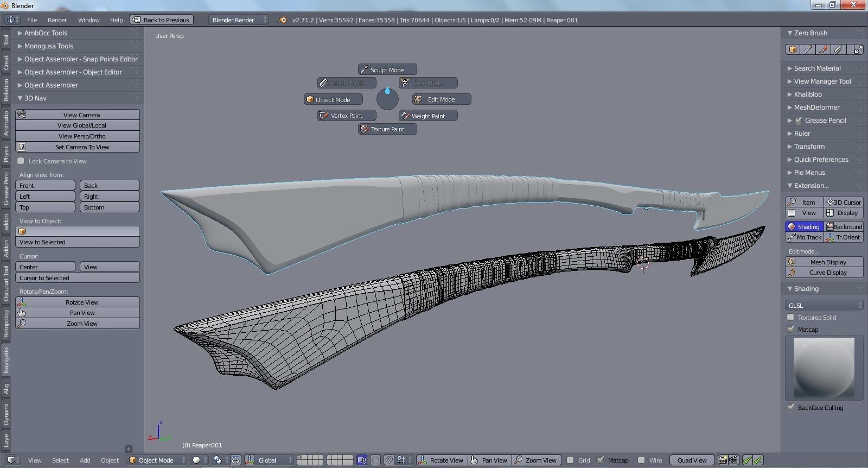Select Sculpt Mode in the pie menu

coord(387,69)
